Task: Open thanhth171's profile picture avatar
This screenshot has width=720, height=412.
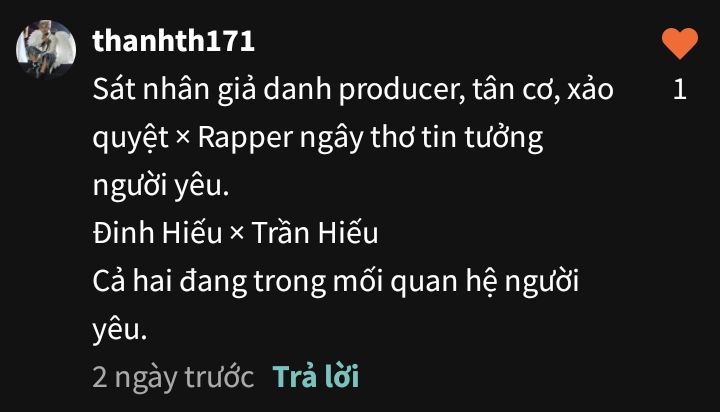Action: (46, 49)
